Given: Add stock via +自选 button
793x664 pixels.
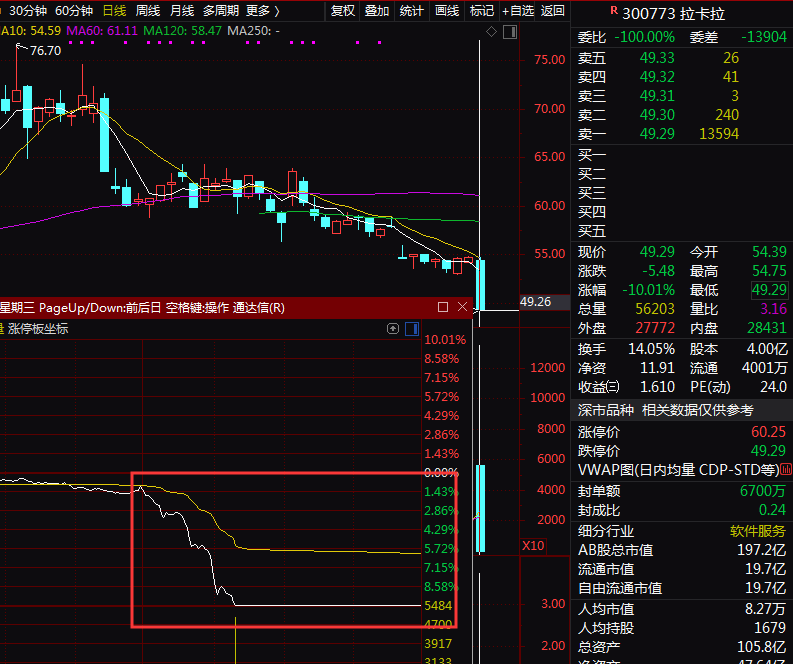Looking at the screenshot, I should (x=517, y=11).
